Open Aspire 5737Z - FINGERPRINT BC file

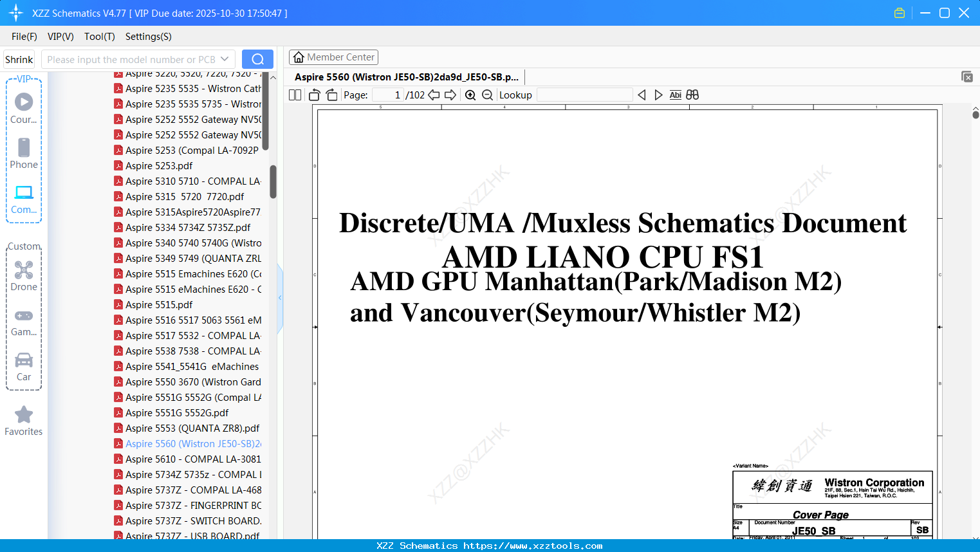[193, 506]
